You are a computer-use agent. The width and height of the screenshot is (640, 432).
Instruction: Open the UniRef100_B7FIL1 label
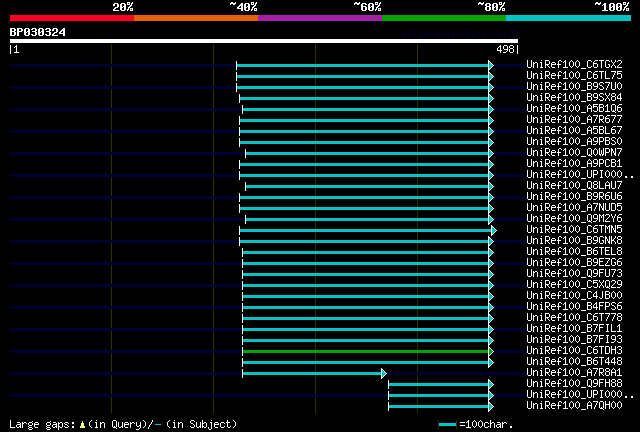pos(574,329)
